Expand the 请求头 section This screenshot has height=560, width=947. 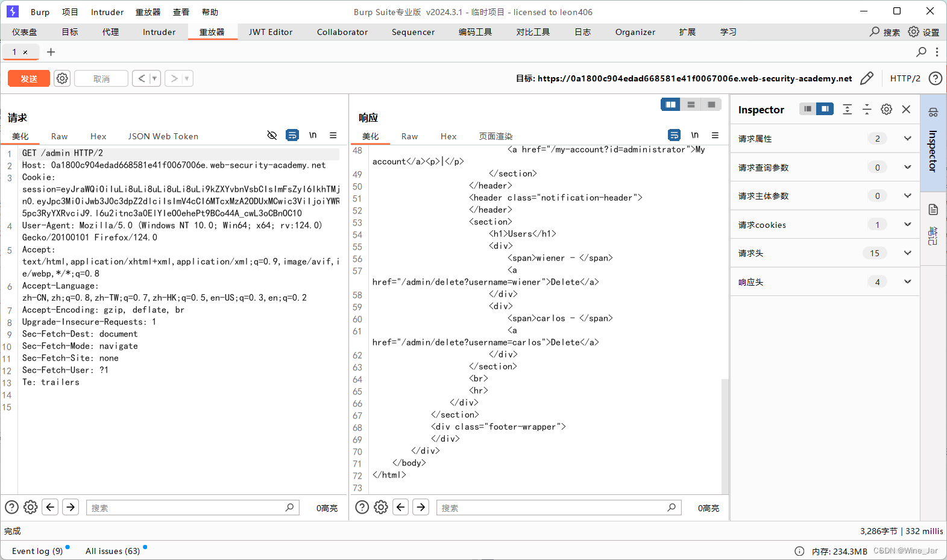(825, 253)
